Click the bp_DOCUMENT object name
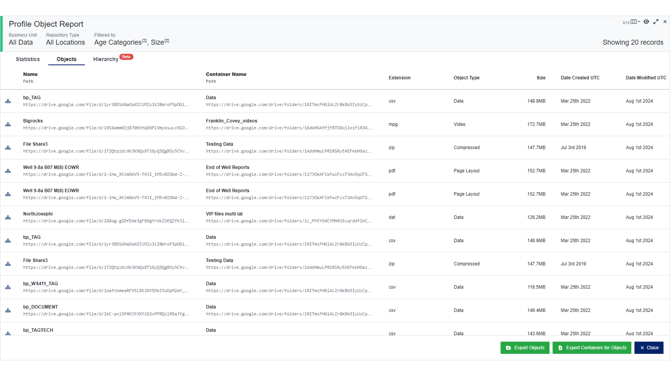670x376 pixels. (40, 307)
